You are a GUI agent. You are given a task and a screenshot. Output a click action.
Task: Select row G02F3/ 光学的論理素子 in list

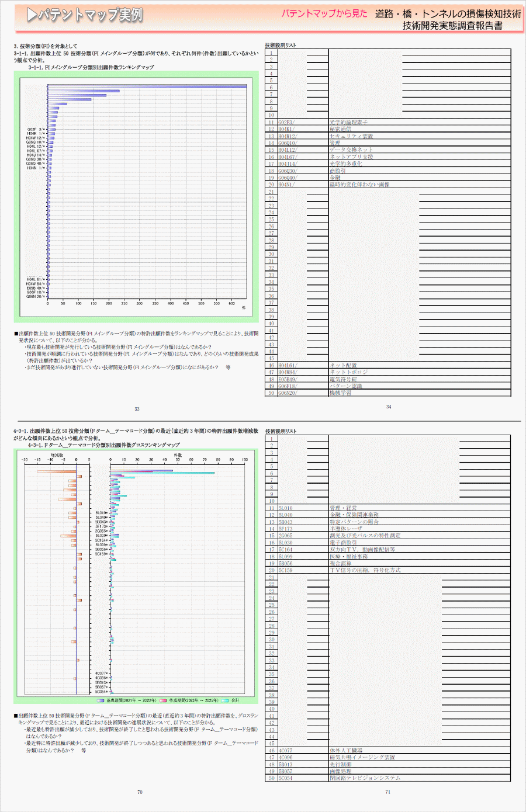351,122
